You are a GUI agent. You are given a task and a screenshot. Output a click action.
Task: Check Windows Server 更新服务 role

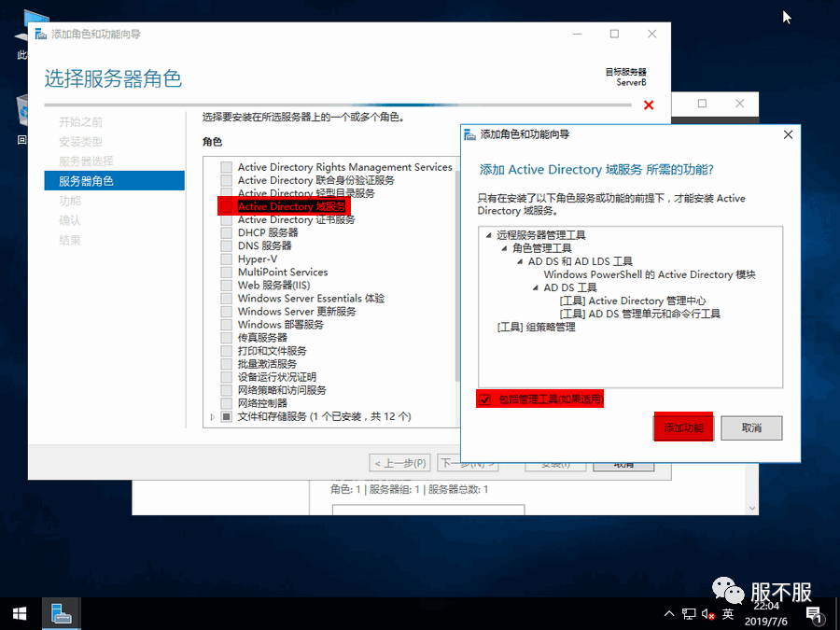227,311
